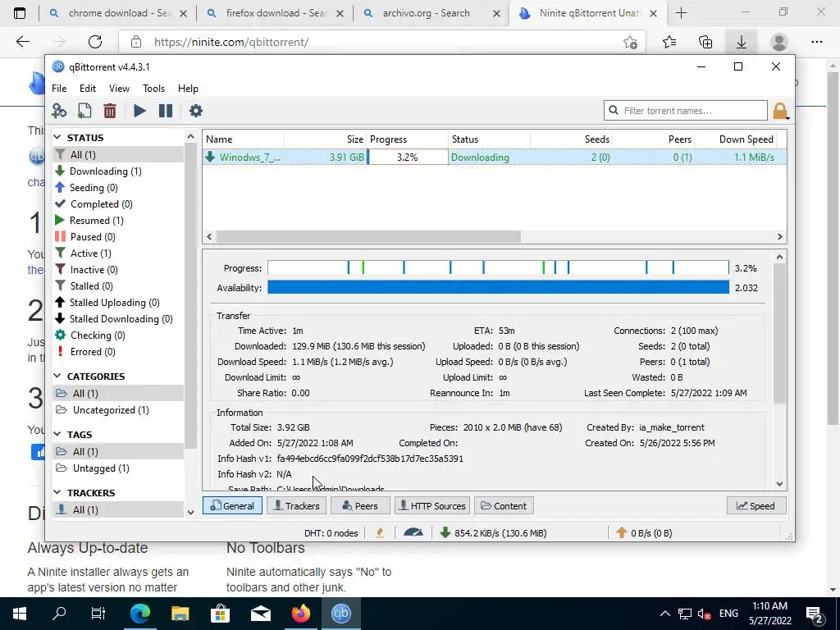Open the Speed graph tab
840x630 pixels.
(x=756, y=505)
